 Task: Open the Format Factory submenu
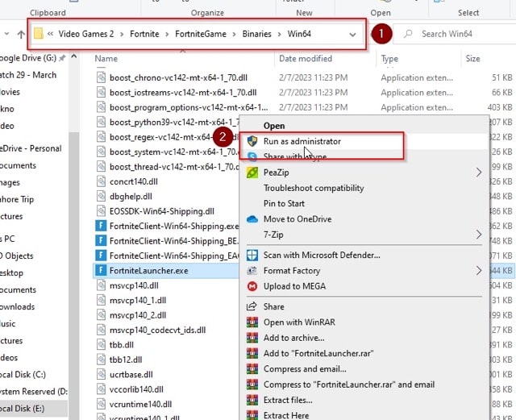[364, 271]
